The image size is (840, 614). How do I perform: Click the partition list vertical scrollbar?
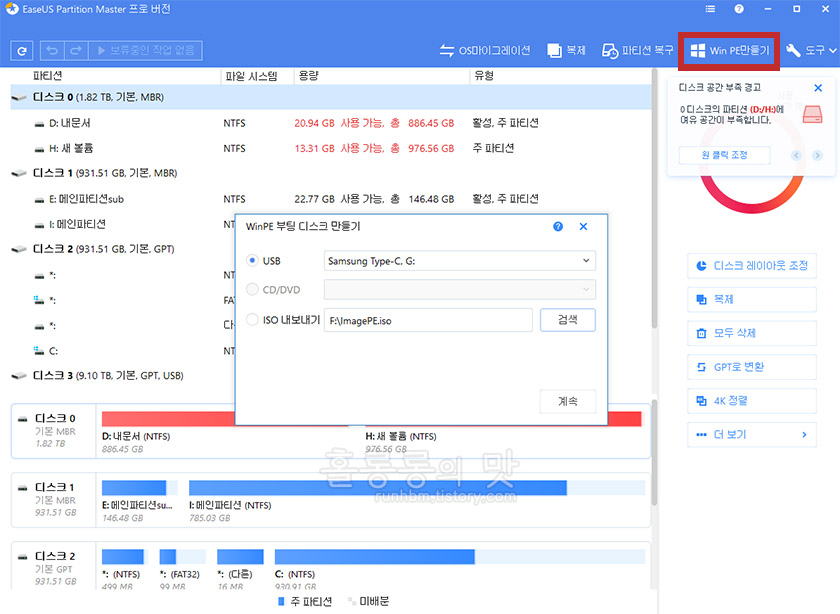click(x=654, y=199)
